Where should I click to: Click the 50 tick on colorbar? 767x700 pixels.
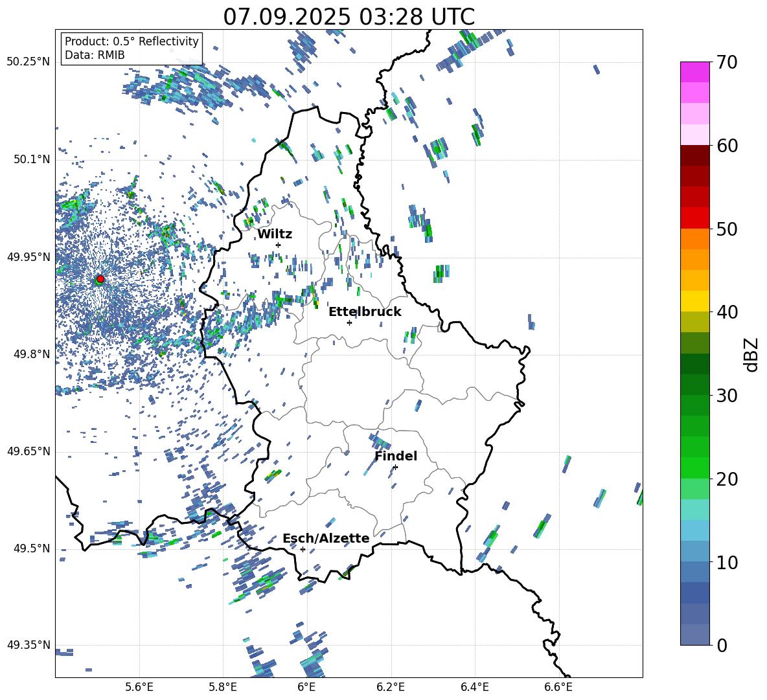[x=727, y=229]
